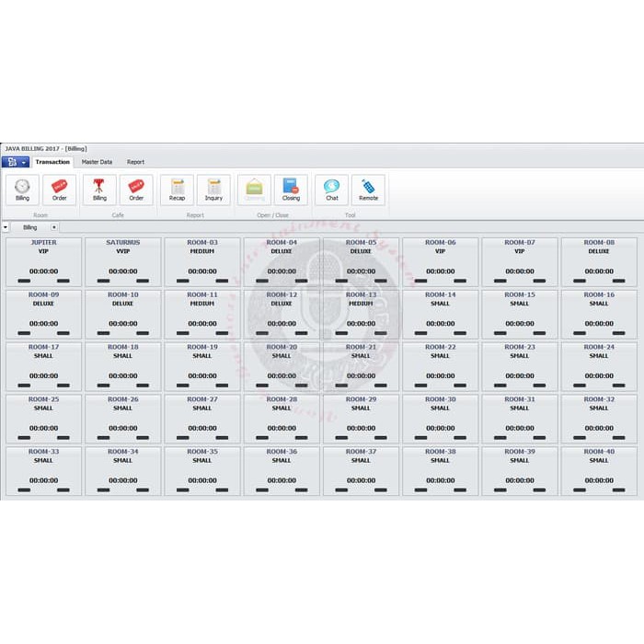Click the ROOM-29 label
Image resolution: width=644 pixels, height=644 pixels.
tap(361, 399)
